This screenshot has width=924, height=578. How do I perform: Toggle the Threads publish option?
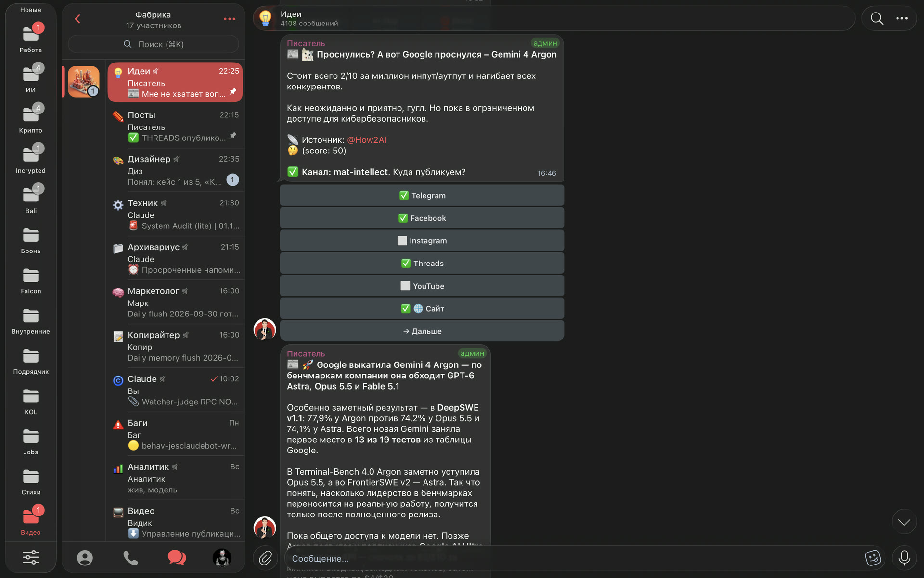point(422,263)
